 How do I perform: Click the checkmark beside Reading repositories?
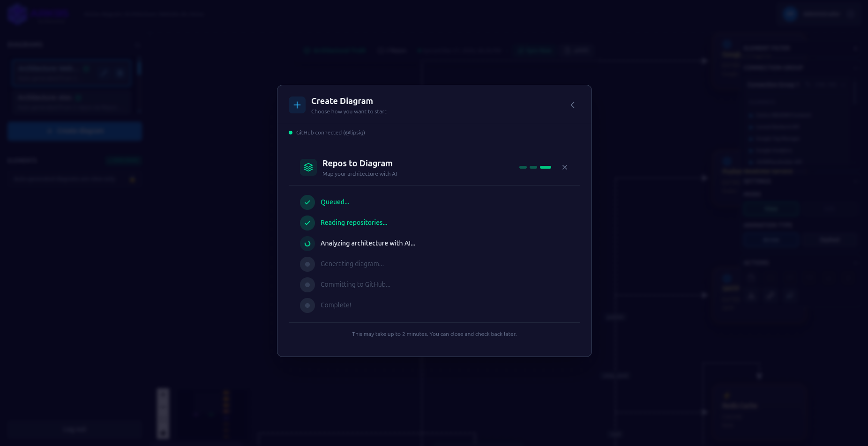(307, 223)
